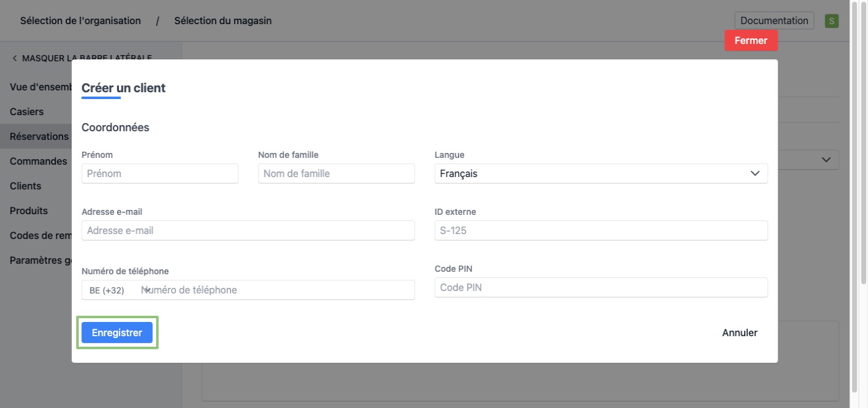The height and width of the screenshot is (408, 868).
Task: Click the green S user avatar icon
Action: coord(831,21)
